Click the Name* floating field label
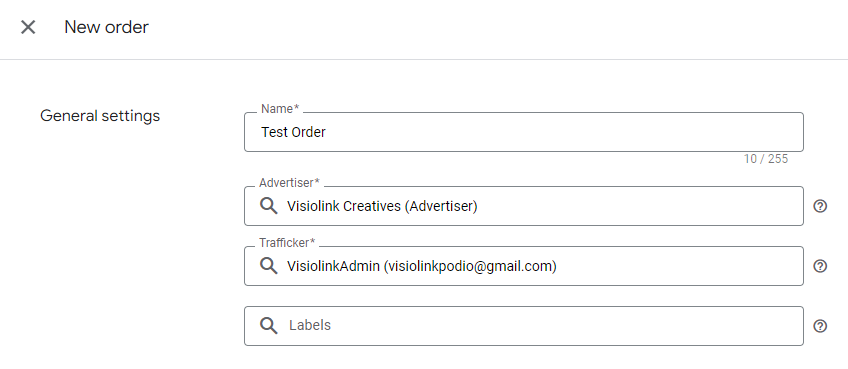The height and width of the screenshot is (369, 848). [280, 109]
